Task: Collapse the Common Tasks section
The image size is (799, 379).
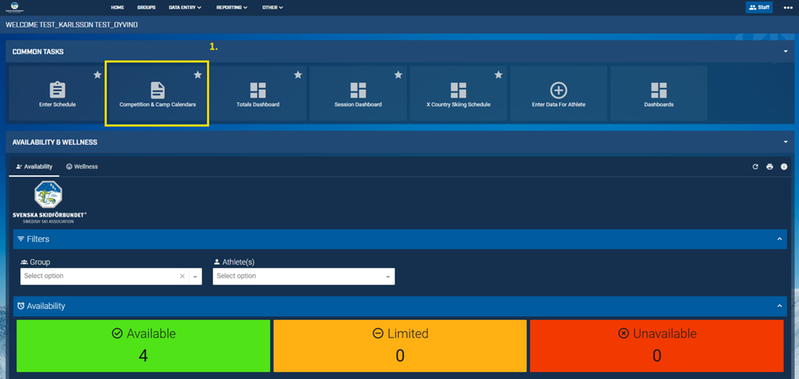Action: tap(786, 51)
